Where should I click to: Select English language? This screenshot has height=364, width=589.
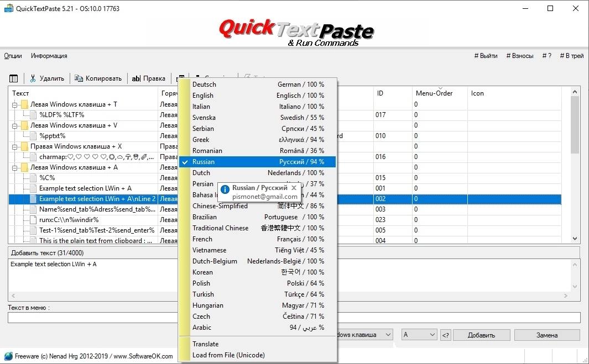[x=258, y=96]
